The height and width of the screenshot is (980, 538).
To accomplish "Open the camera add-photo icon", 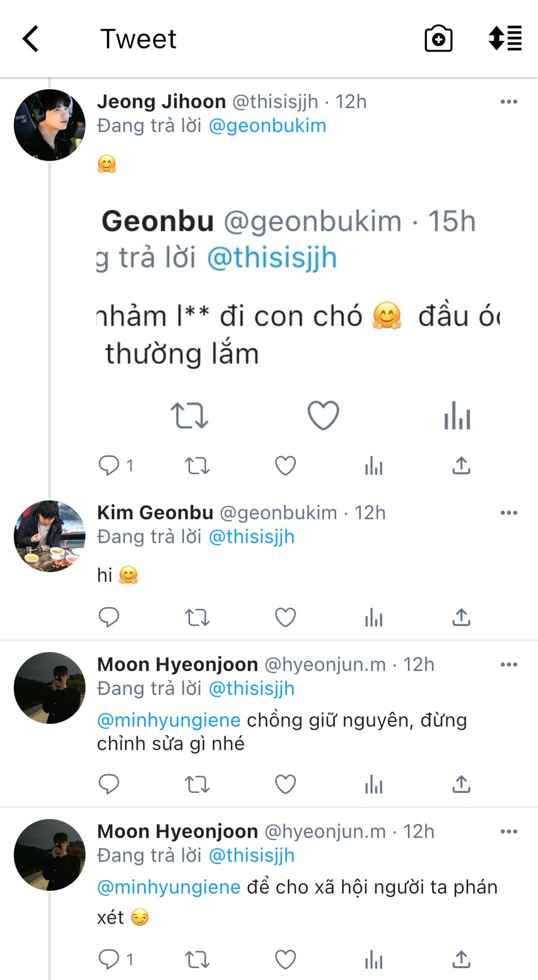I will [438, 39].
